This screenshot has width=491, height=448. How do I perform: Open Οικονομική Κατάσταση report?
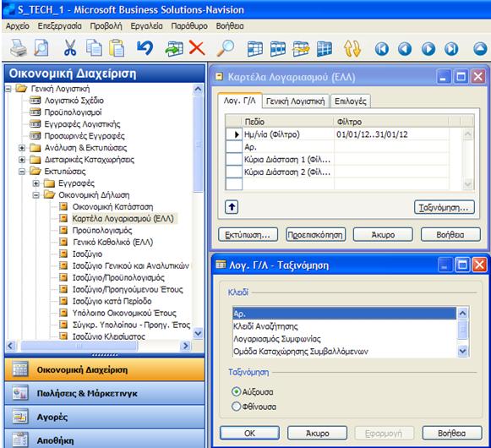[112, 207]
